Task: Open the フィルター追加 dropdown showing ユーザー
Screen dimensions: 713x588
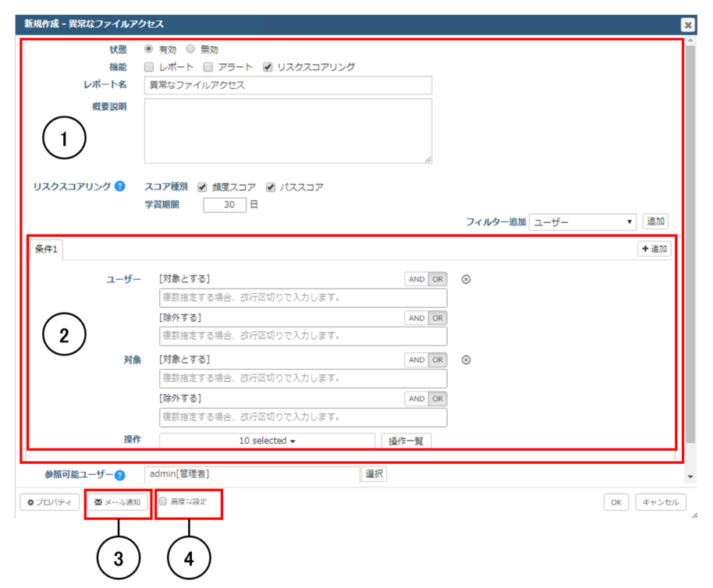Action: pyautogui.click(x=583, y=221)
